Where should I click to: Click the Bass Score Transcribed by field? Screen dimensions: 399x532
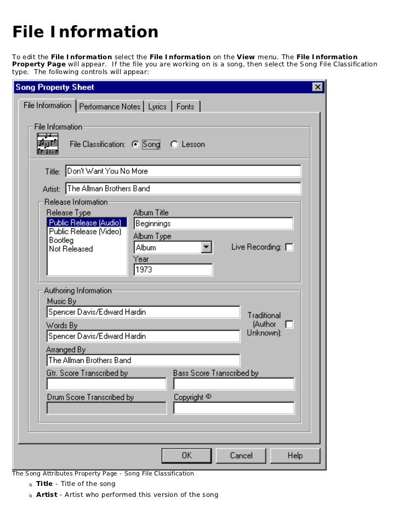[234, 384]
